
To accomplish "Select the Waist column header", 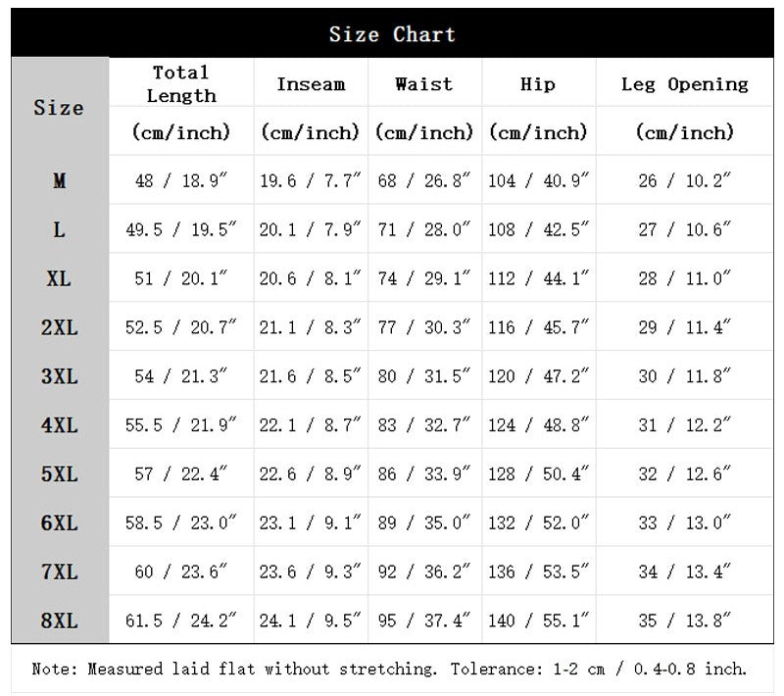I will click(424, 84).
